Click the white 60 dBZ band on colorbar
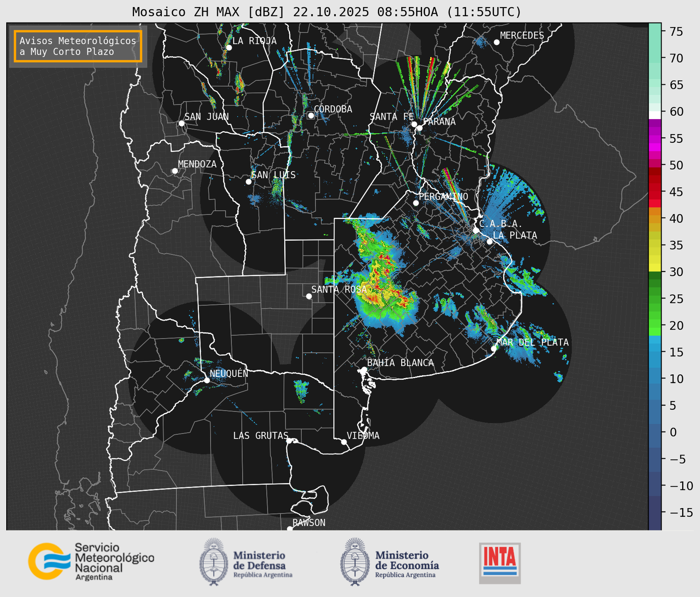This screenshot has width=700, height=597. [x=654, y=114]
